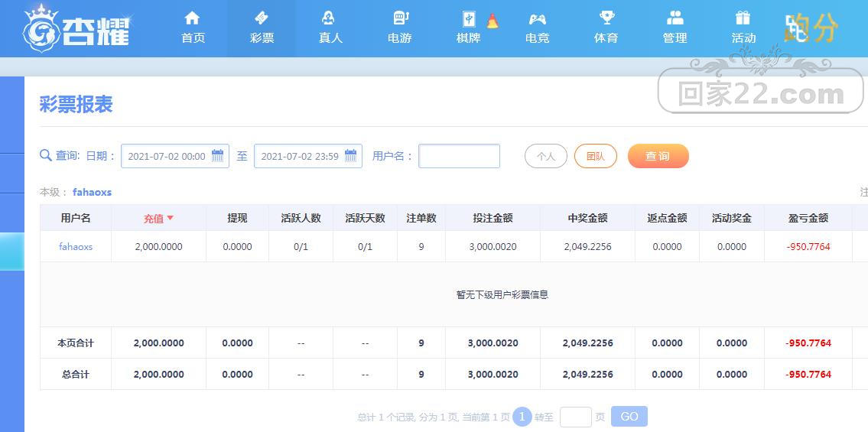Screen dimensions: 868x432
Task: Open the 电竞 gamepad icon
Action: tap(537, 19)
